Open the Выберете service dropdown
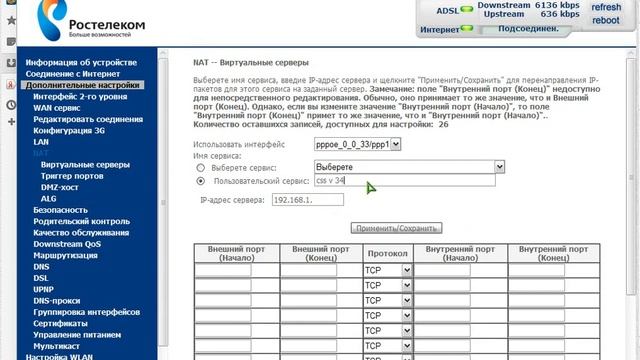This screenshot has width=640, height=360. coord(409,167)
